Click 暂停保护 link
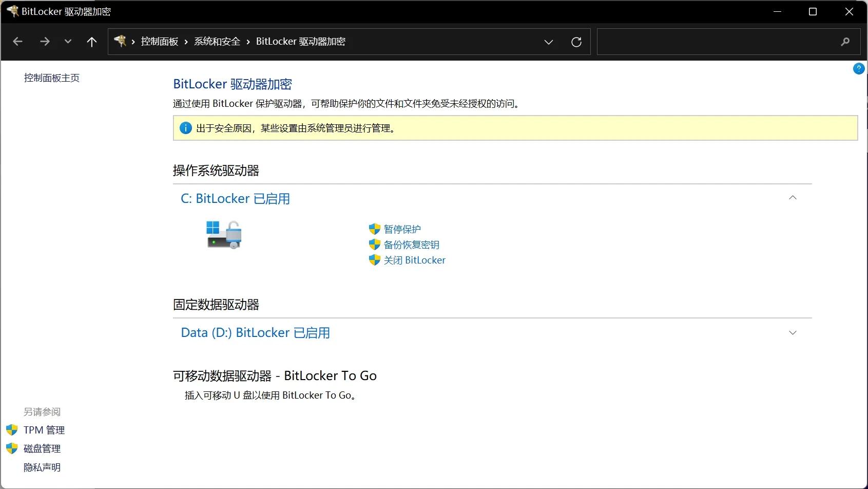This screenshot has width=868, height=489. click(402, 229)
